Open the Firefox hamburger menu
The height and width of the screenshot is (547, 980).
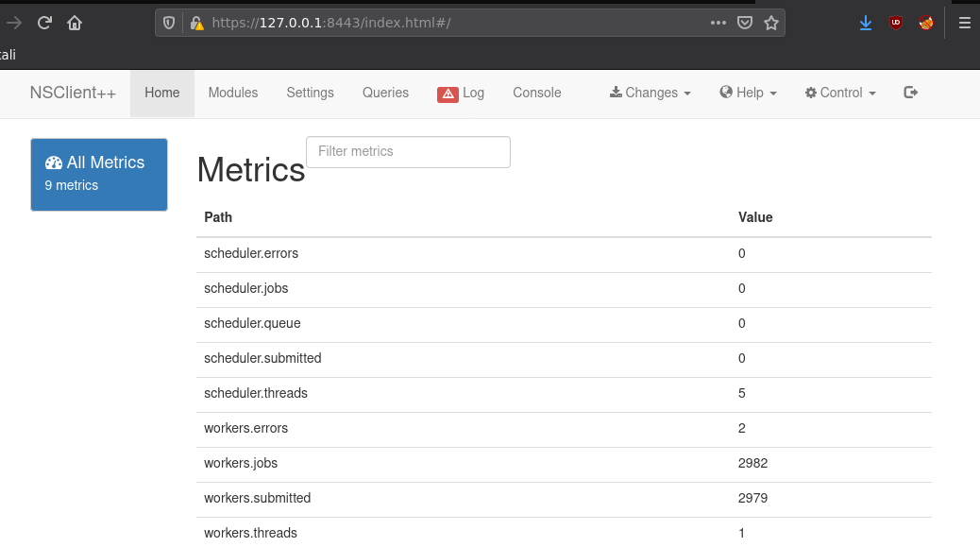964,23
